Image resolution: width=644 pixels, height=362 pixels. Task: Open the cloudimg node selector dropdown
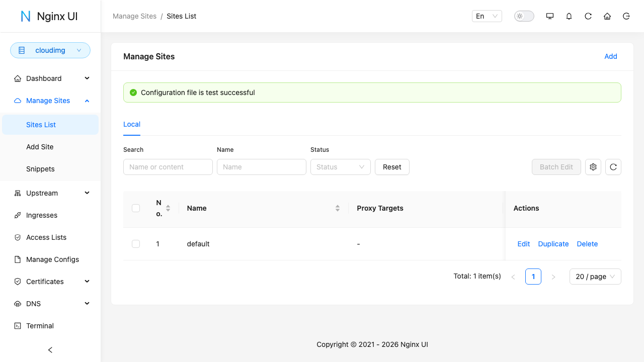(x=50, y=50)
